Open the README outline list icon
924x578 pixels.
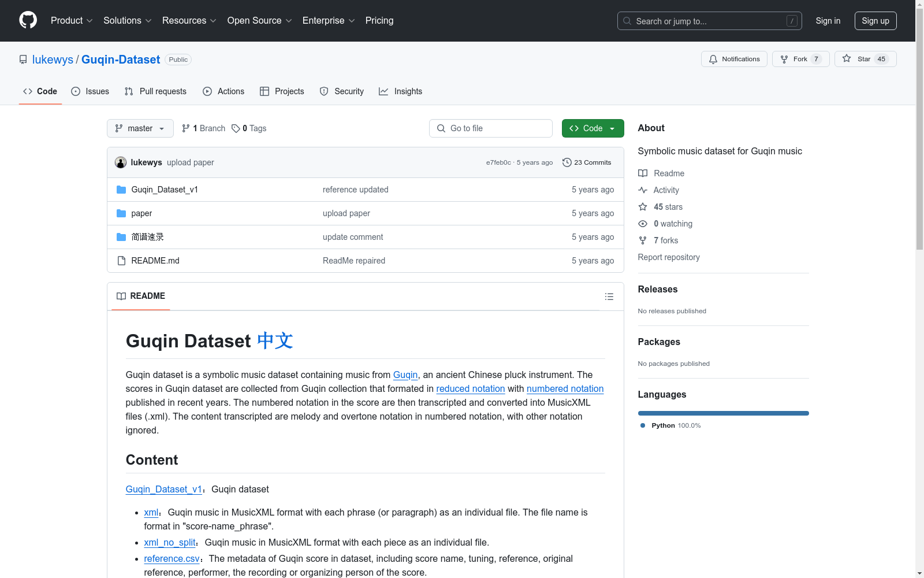coord(609,297)
